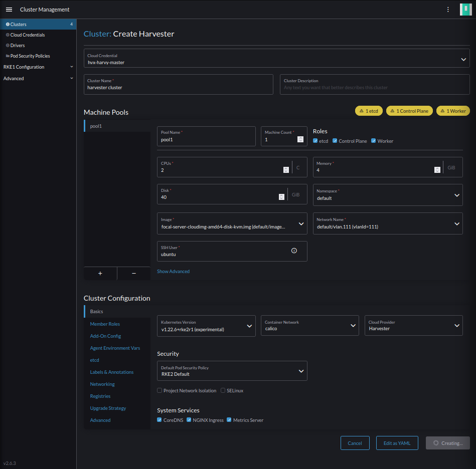
Task: Open the Registries configuration tab
Action: [100, 396]
